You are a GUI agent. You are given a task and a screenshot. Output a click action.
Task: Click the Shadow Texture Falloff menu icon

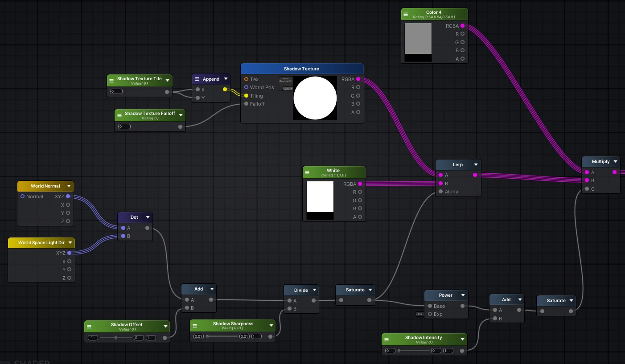[119, 115]
